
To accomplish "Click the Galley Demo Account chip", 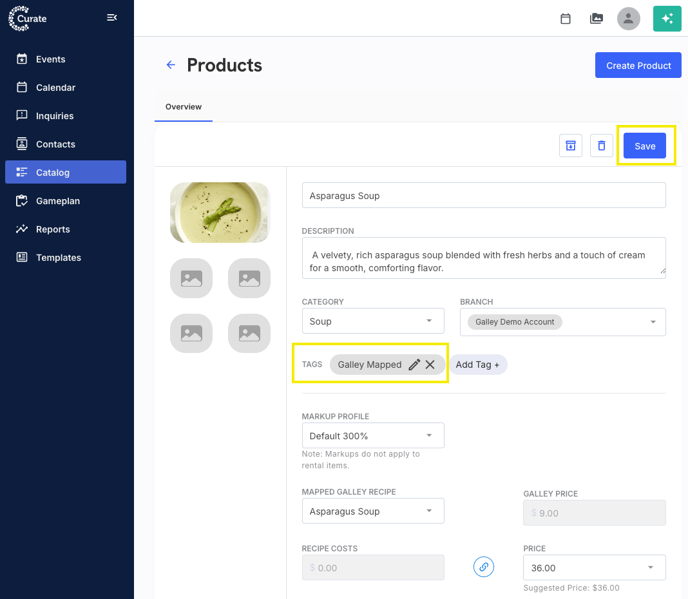I will click(515, 322).
